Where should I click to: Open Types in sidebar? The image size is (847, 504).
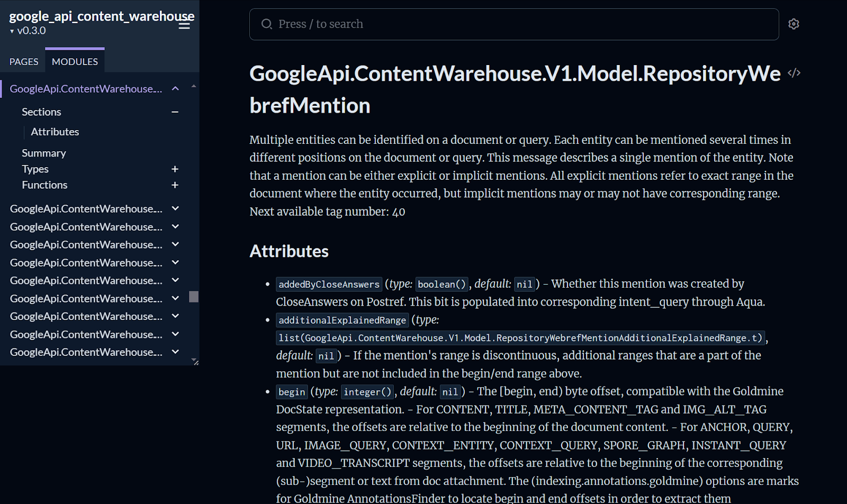[x=35, y=169]
